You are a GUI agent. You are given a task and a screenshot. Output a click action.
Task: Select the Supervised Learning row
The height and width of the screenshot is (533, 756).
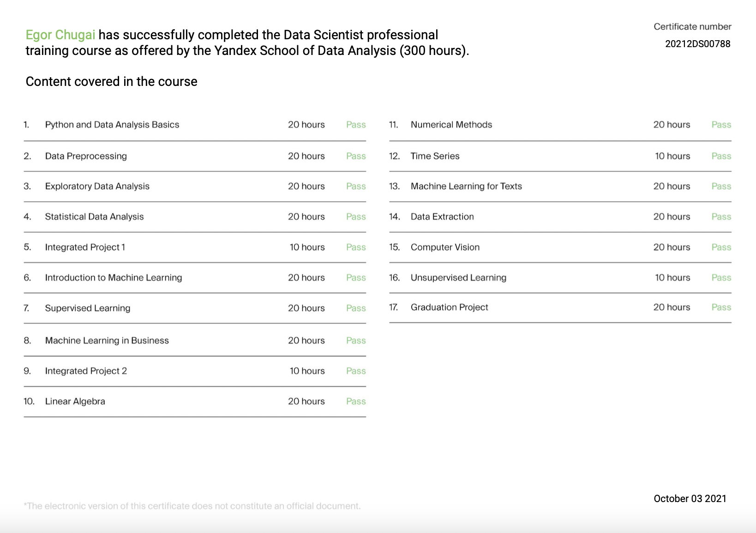click(87, 308)
